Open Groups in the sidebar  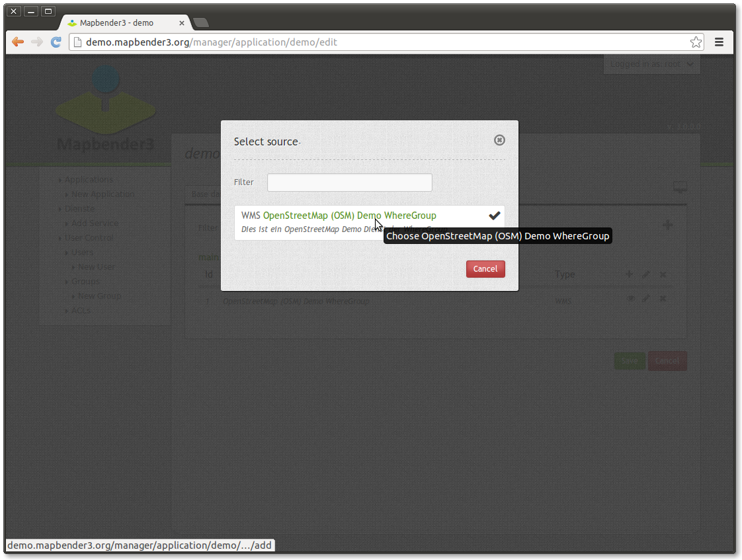[85, 282]
